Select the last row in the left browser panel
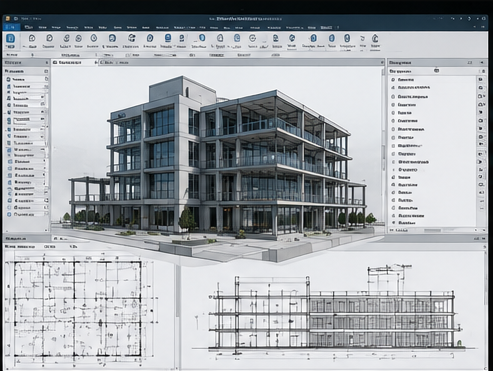Image resolution: width=493 pixels, height=371 pixels. click(26, 215)
